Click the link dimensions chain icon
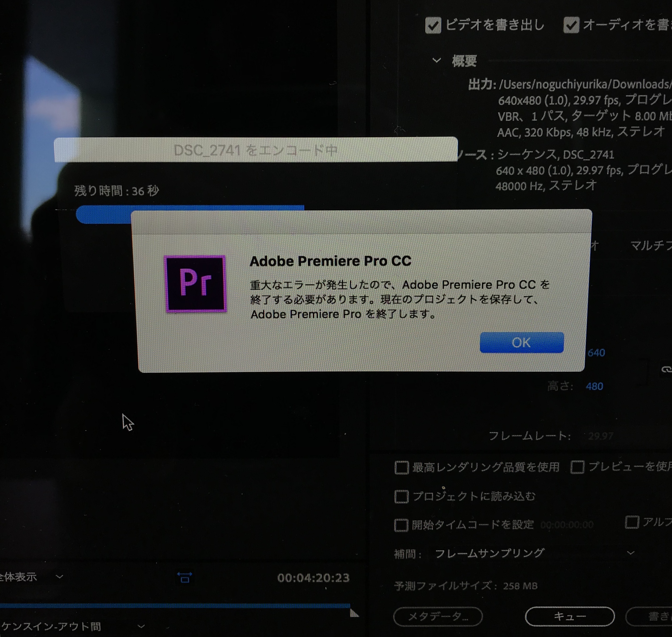 coord(667,369)
